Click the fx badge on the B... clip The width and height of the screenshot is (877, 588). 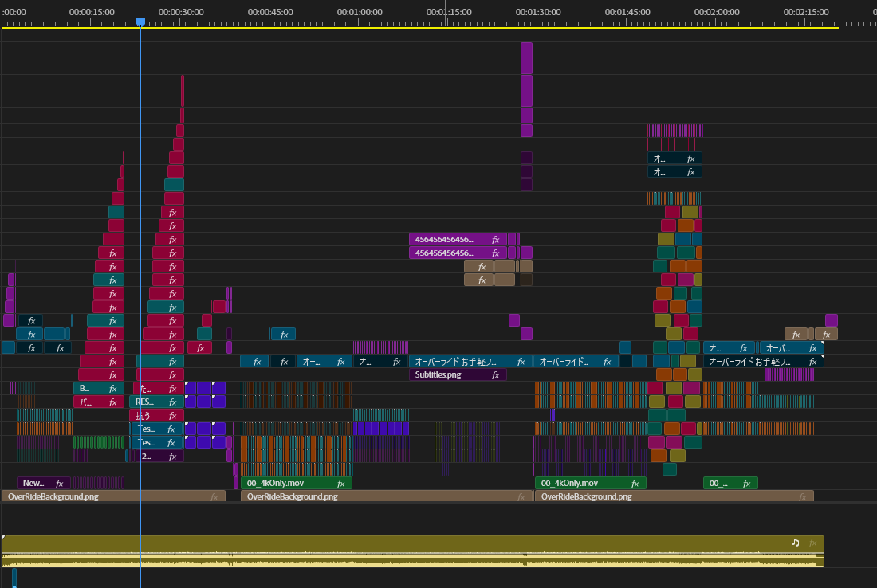(x=112, y=389)
